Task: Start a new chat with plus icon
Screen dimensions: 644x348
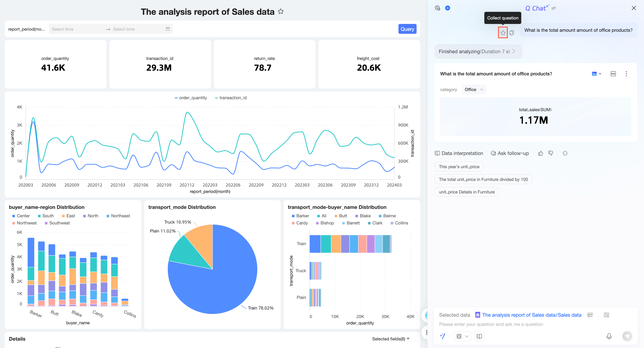Action: click(x=447, y=8)
